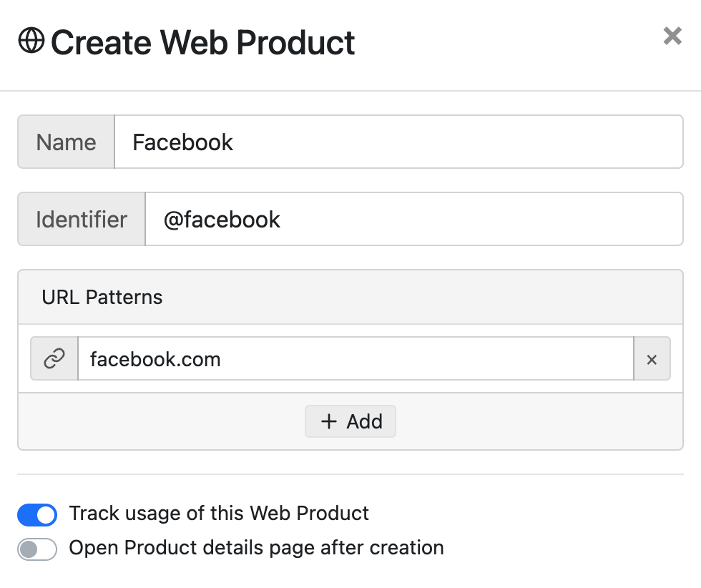The height and width of the screenshot is (588, 701).
Task: Enable Open Product details page after creation
Action: pyautogui.click(x=37, y=549)
